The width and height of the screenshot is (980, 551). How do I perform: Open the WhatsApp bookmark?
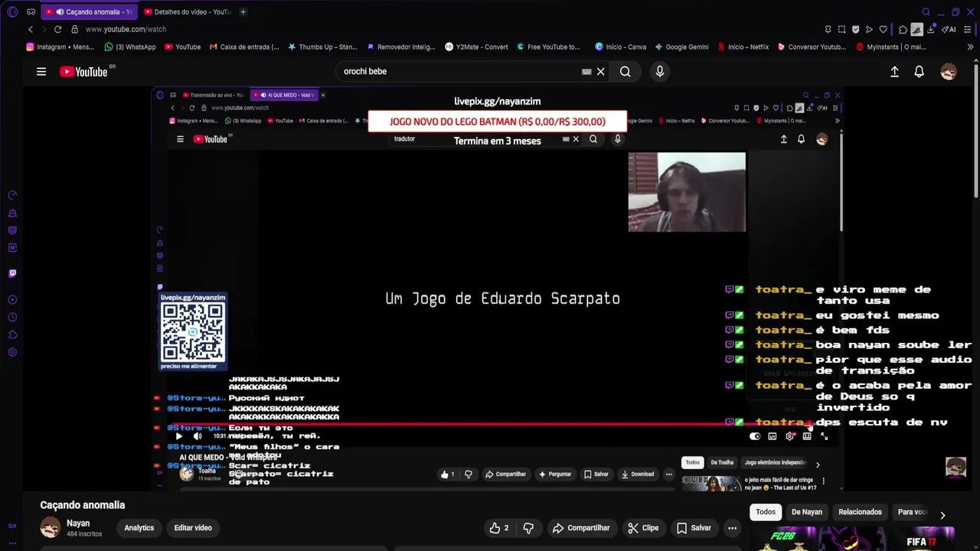[x=130, y=47]
